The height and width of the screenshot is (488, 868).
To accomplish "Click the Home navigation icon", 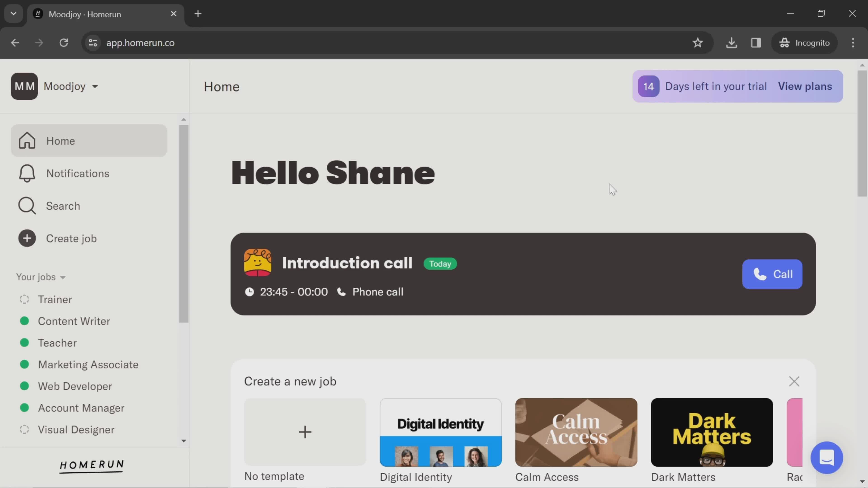I will coord(26,141).
